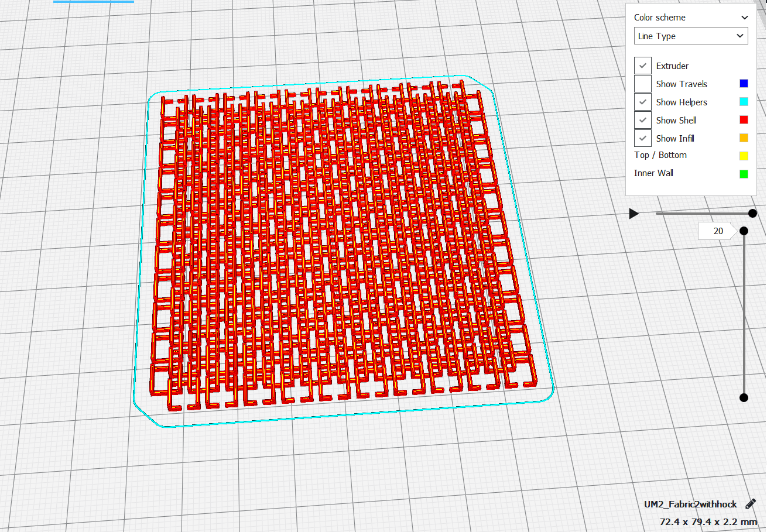Click the green Inner Wall swatch

(x=744, y=174)
